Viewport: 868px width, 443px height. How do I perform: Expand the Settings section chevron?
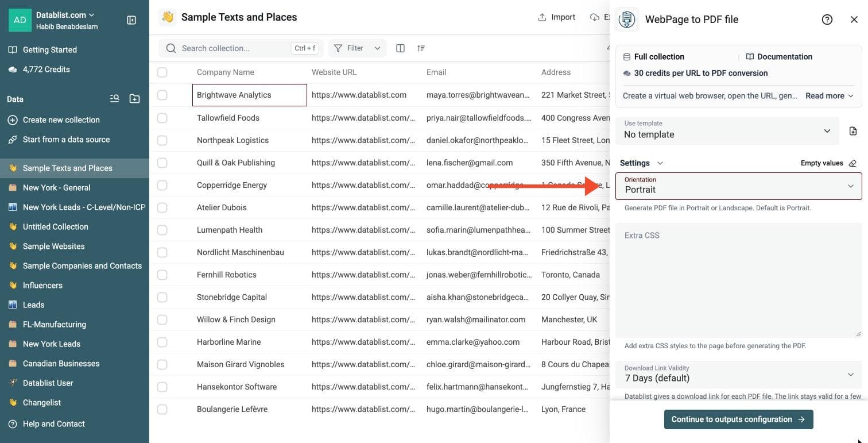coord(660,163)
